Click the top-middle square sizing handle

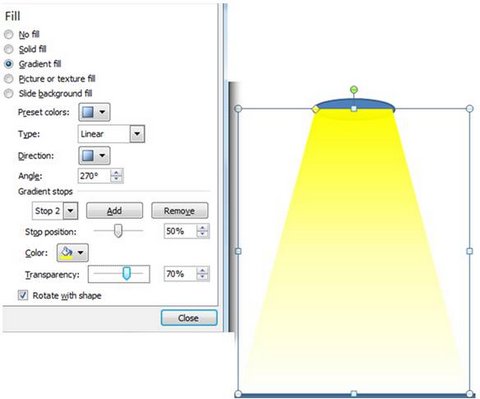(354, 109)
